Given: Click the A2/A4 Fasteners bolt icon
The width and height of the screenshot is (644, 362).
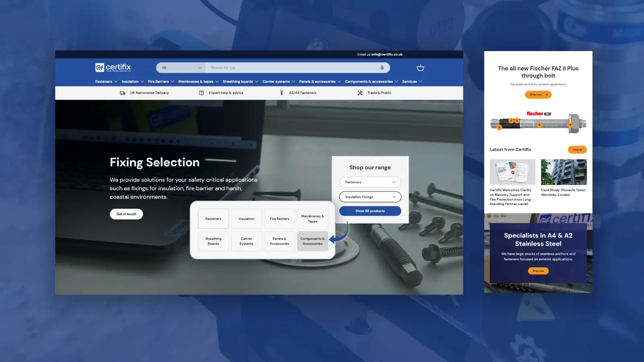Looking at the screenshot, I should point(281,93).
